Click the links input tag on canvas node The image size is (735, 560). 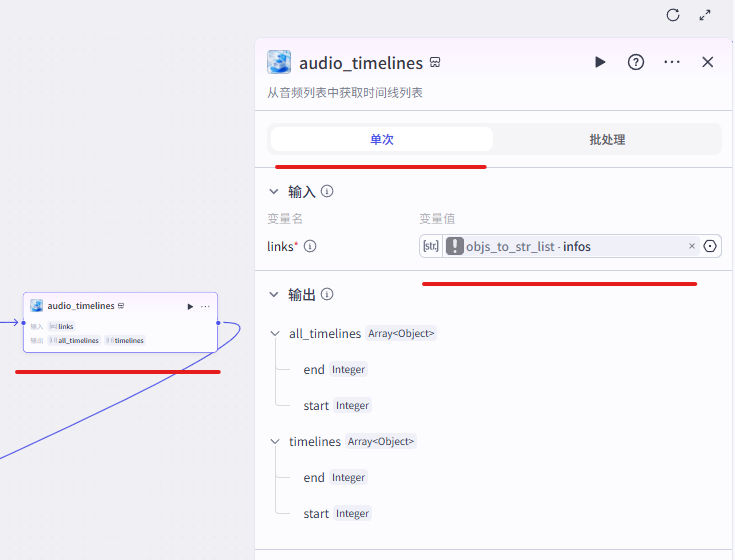click(x=61, y=326)
